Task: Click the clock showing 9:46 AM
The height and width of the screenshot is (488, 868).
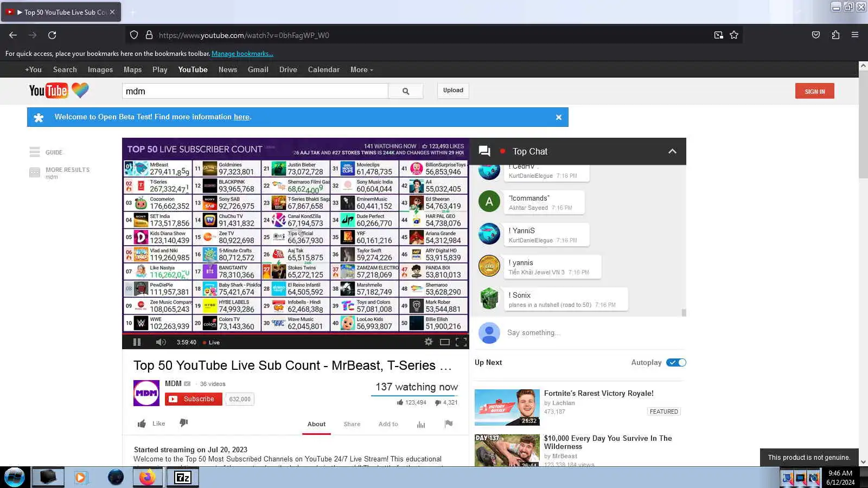Action: (x=840, y=473)
